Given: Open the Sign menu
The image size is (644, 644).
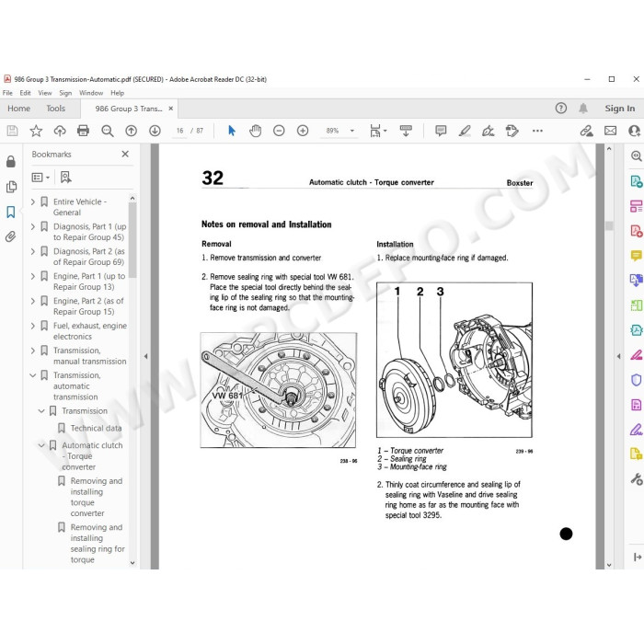Looking at the screenshot, I should [65, 93].
